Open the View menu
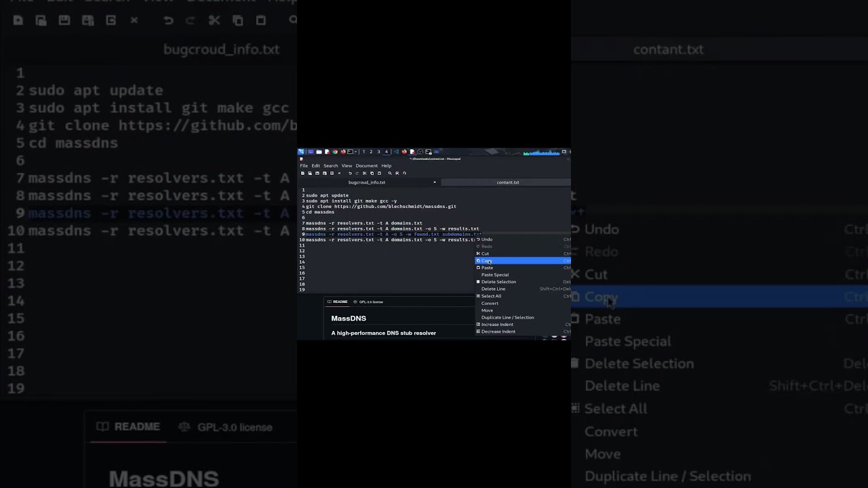The height and width of the screenshot is (488, 868). click(x=347, y=166)
